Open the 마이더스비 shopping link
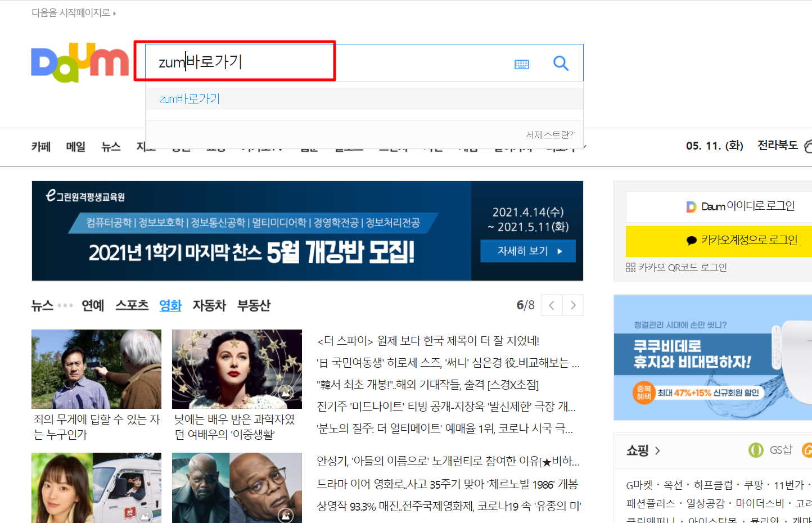Screen dimensions: 812x523 (x=760, y=503)
